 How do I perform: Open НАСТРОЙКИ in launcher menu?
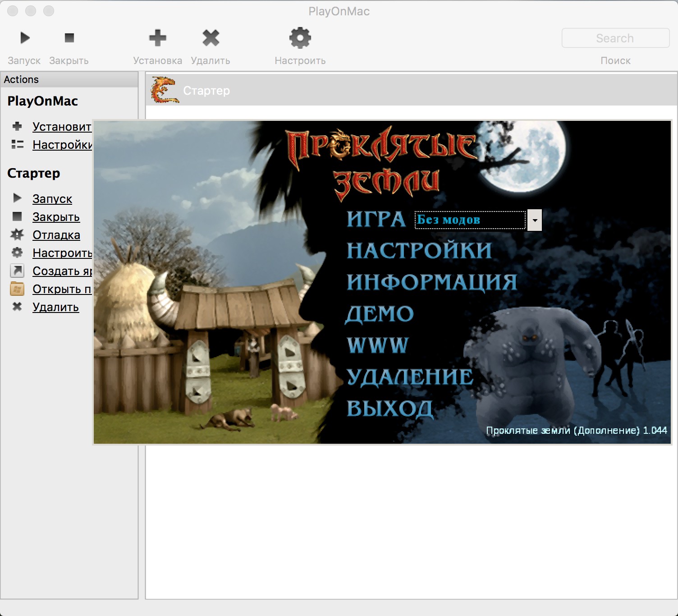click(x=419, y=251)
